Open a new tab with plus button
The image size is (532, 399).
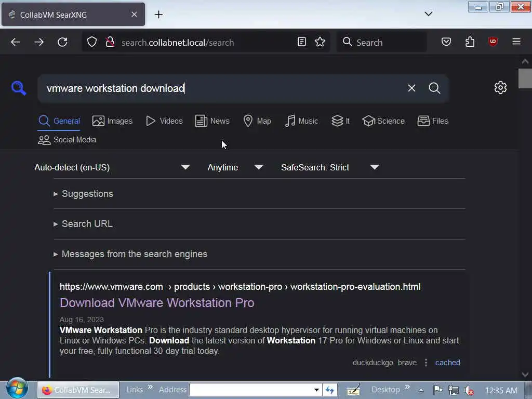[x=158, y=14]
